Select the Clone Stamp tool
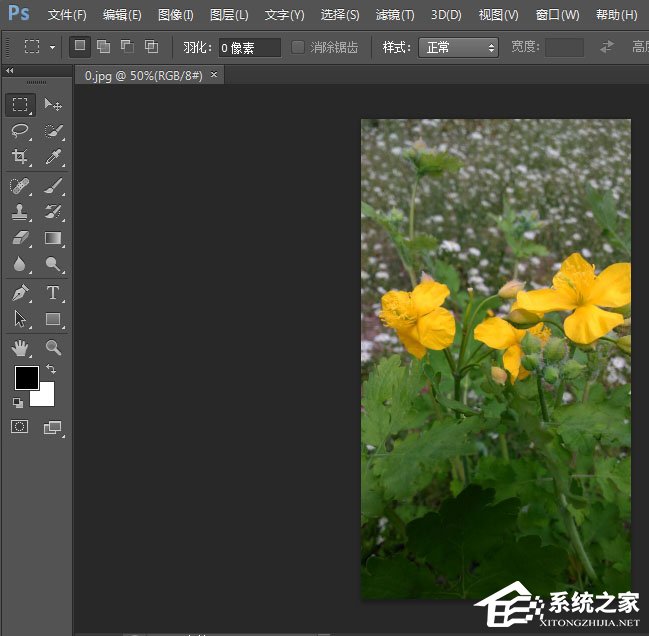 click(20, 212)
